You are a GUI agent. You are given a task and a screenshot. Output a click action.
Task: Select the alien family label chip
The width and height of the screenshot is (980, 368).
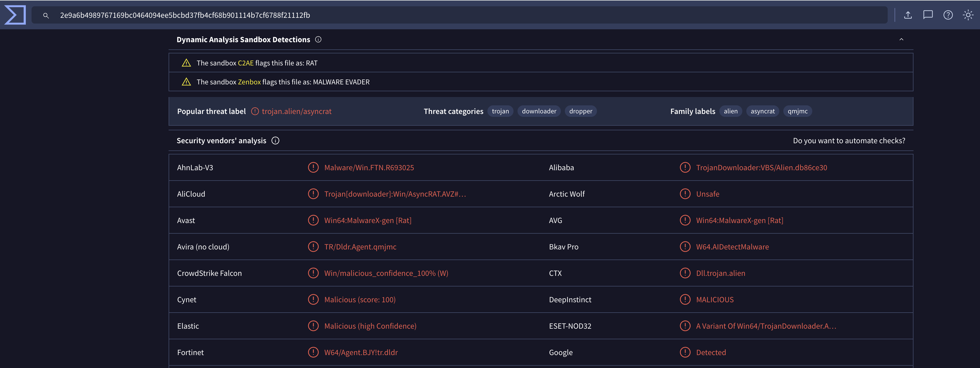(731, 111)
